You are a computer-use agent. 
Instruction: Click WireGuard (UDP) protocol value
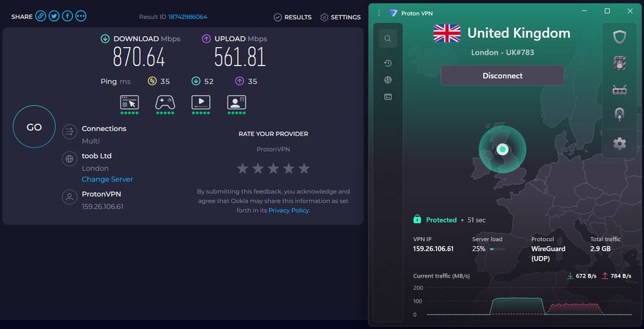pyautogui.click(x=548, y=254)
